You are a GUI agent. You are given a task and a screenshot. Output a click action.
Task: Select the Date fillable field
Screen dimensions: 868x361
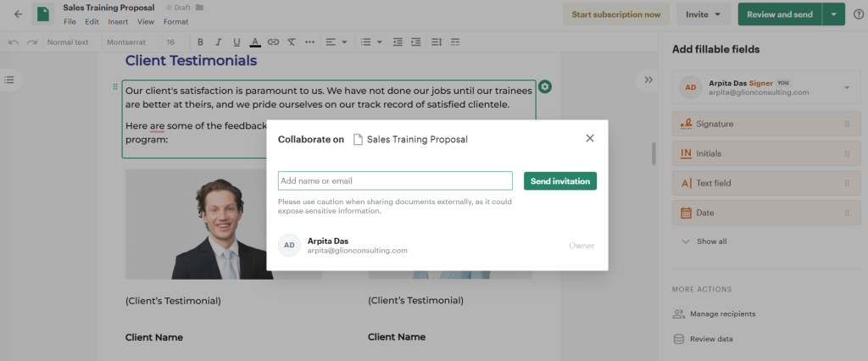766,213
